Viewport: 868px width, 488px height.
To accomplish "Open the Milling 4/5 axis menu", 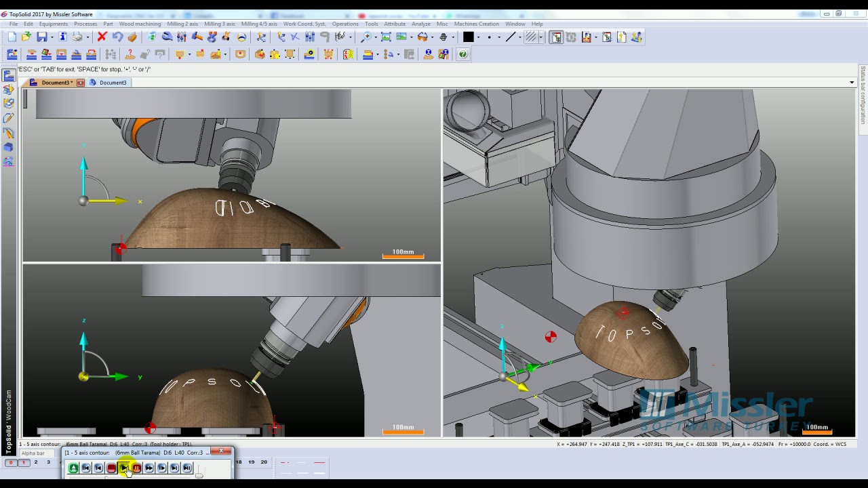I will (259, 24).
